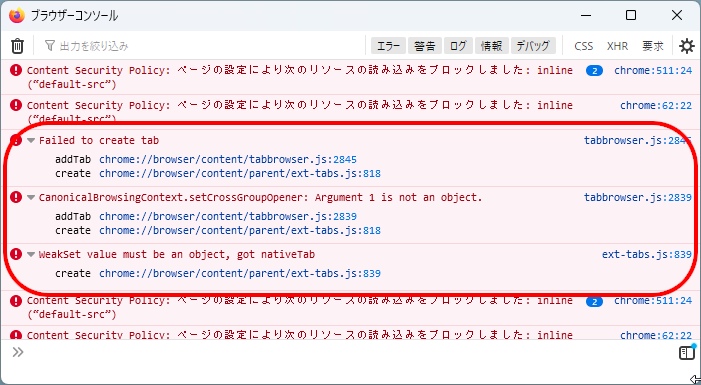
Task: Toggle the CSS filter
Action: tap(583, 46)
